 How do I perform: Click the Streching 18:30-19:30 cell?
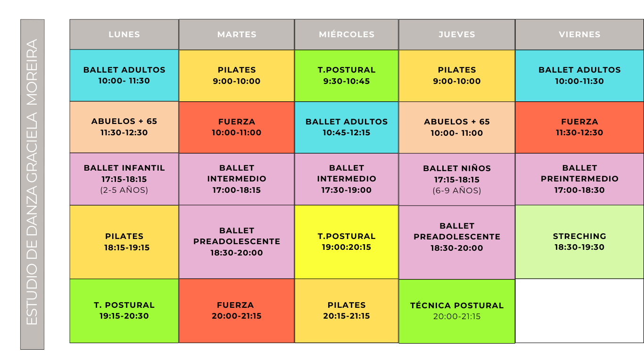tap(579, 242)
